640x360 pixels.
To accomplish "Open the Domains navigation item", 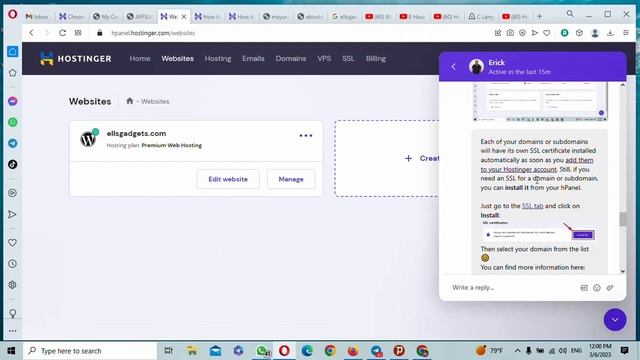I will point(291,59).
